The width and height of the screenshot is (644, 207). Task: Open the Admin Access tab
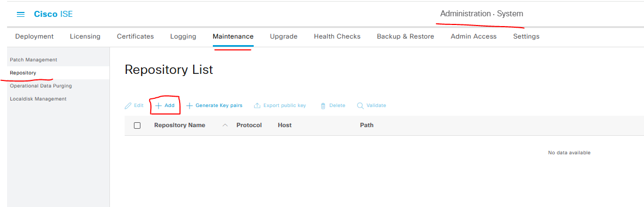(x=474, y=36)
